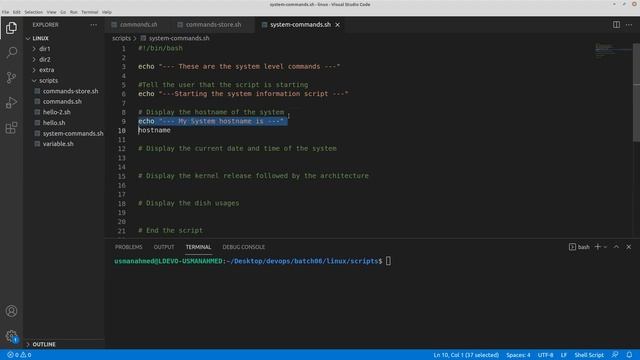This screenshot has height=360, width=640.
Task: Change indentation via Spaces: 4
Action: click(518, 355)
